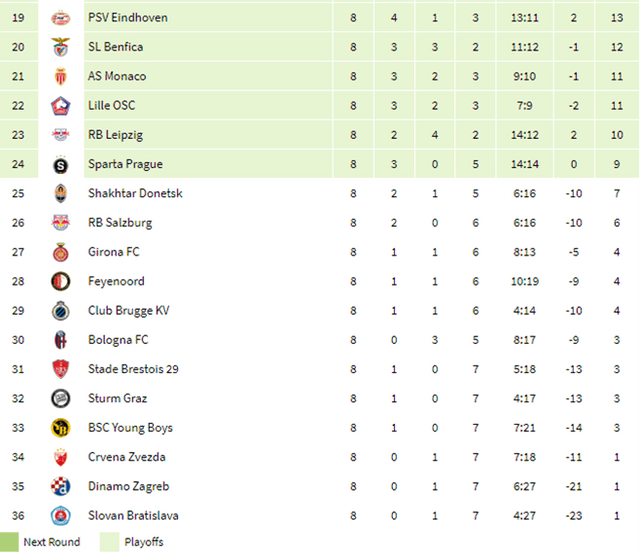Click the Club Brugge KV crest

click(60, 310)
